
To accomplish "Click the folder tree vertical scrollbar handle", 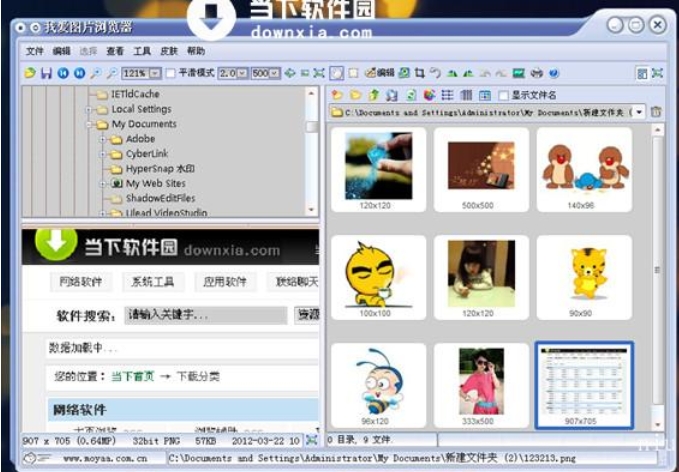I will pos(312,127).
